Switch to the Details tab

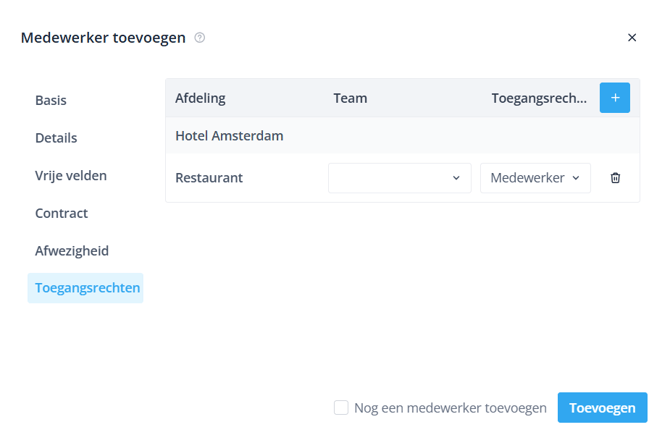(x=56, y=138)
